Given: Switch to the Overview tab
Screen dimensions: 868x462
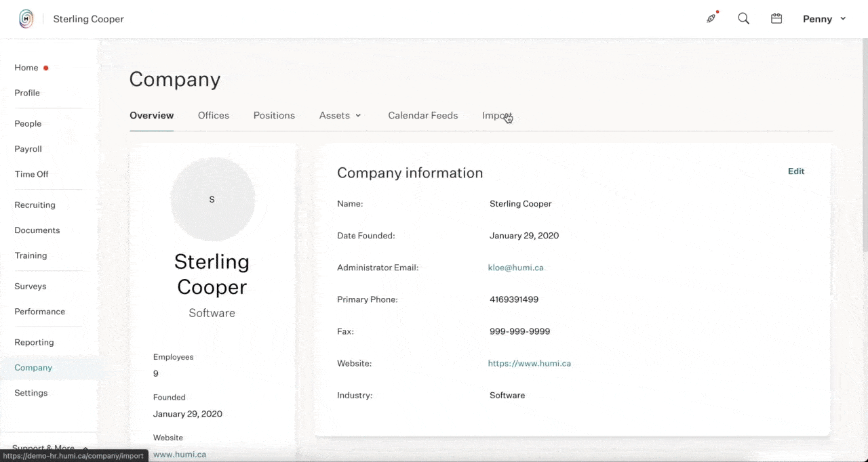Looking at the screenshot, I should point(152,115).
